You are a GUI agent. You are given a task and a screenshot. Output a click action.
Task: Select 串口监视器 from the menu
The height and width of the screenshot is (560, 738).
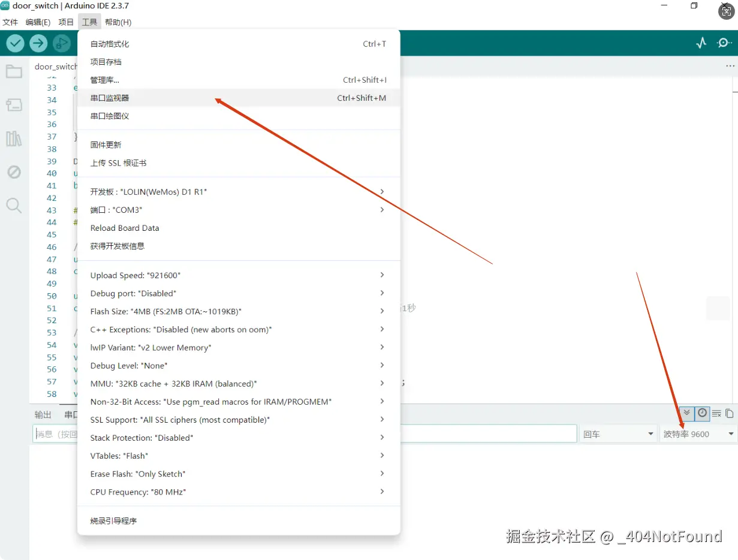(x=239, y=98)
